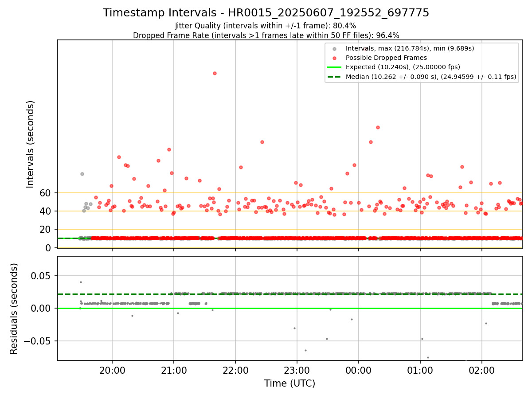Click the "60" tick on the intervals axis
This screenshot has width=532, height=399.
pyautogui.click(x=46, y=193)
